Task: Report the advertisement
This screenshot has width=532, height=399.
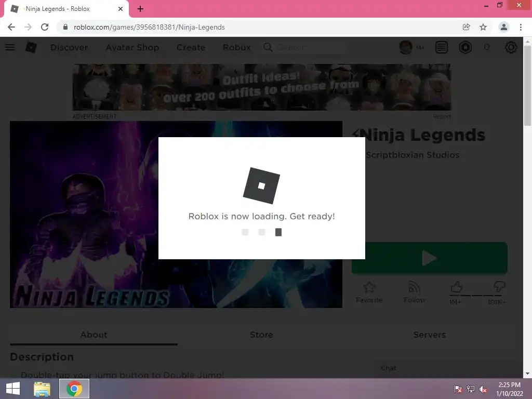Action: (442, 116)
